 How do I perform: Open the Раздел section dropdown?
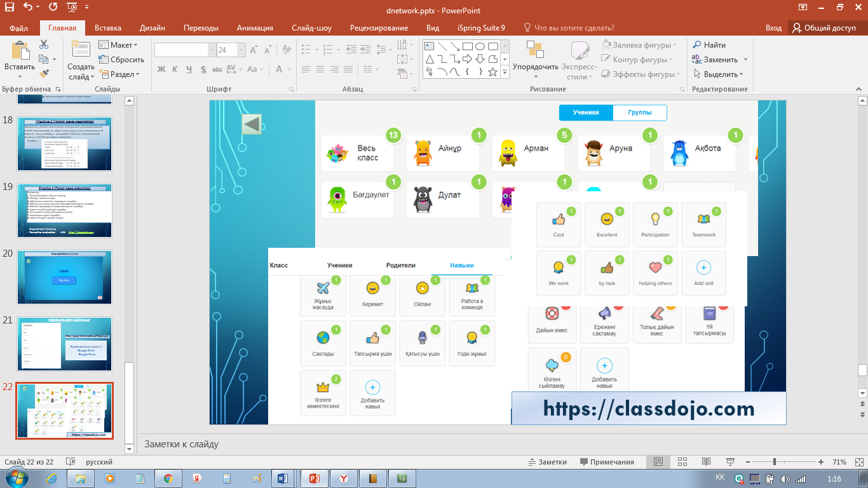(119, 74)
